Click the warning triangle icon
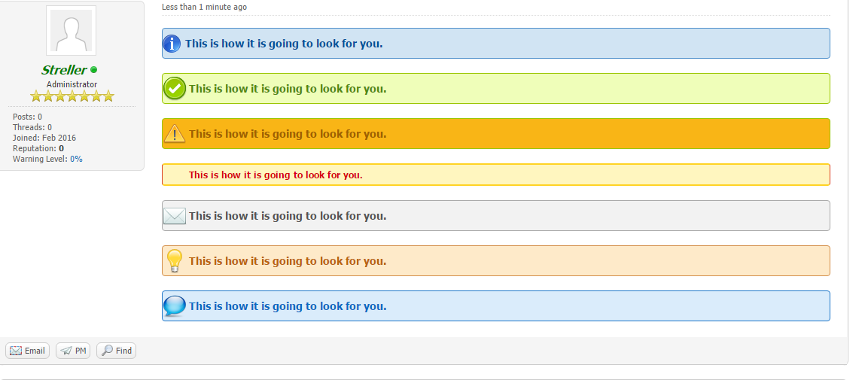This screenshot has height=380, width=868. (175, 133)
